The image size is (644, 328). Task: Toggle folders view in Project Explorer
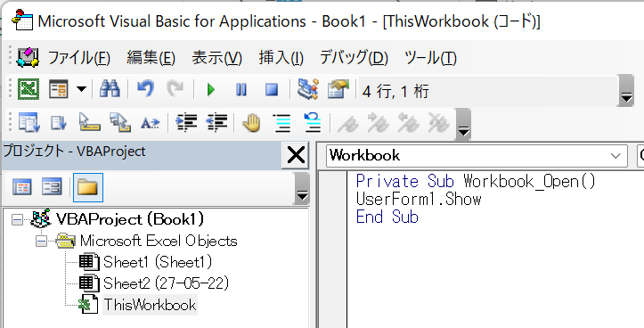[x=88, y=187]
